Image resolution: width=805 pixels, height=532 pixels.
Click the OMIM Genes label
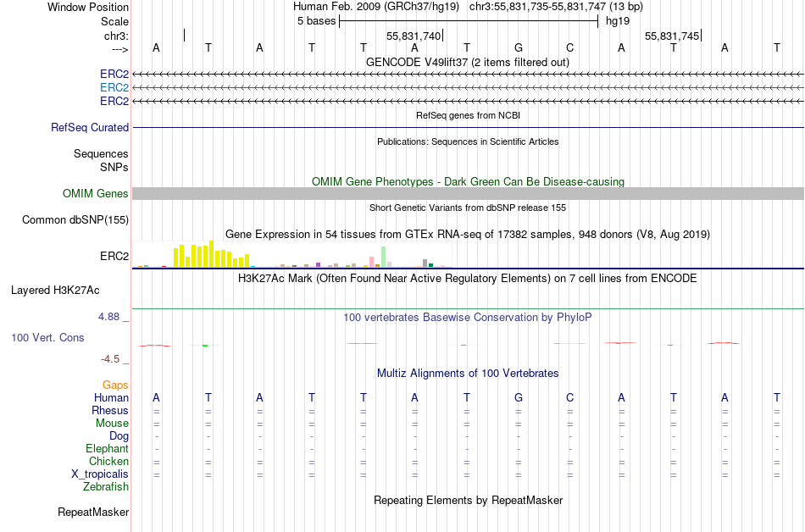pos(96,193)
